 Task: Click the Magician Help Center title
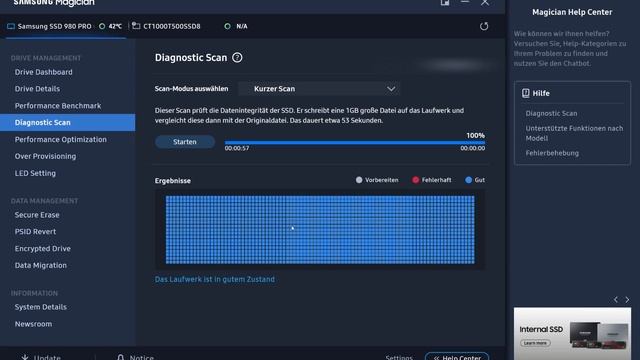(572, 12)
